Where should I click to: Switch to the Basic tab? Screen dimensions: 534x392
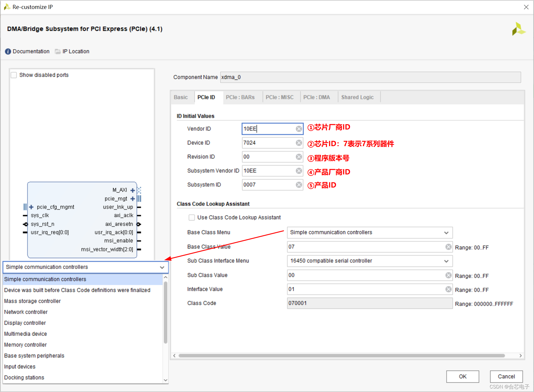[181, 97]
